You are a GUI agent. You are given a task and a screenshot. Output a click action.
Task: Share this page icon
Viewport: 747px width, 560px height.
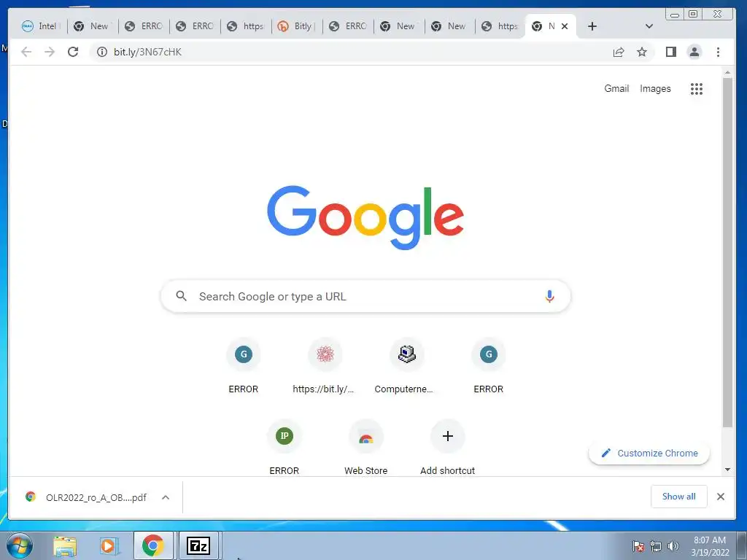pyautogui.click(x=619, y=52)
